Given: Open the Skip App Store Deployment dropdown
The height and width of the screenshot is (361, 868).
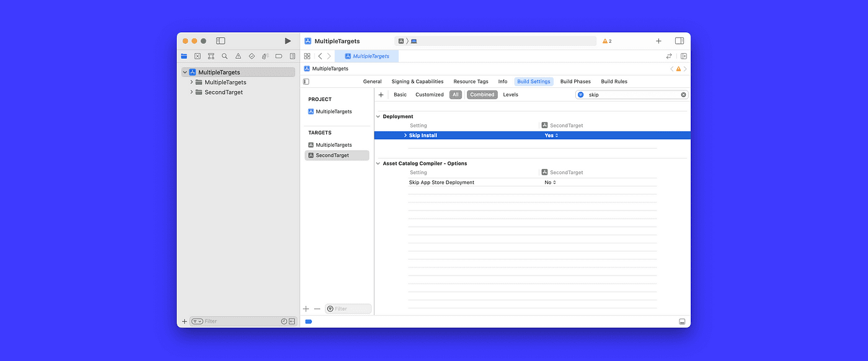Looking at the screenshot, I should (549, 182).
